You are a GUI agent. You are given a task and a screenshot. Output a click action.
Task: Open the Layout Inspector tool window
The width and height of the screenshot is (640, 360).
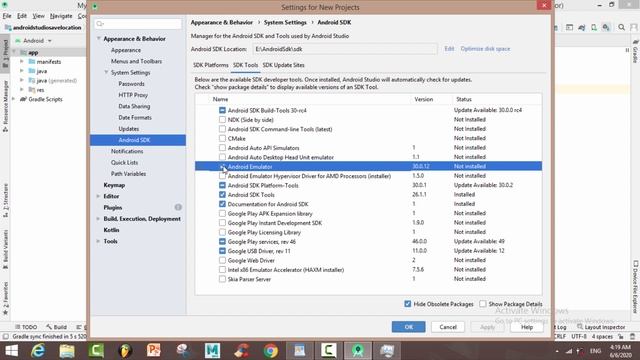pyautogui.click(x=601, y=327)
